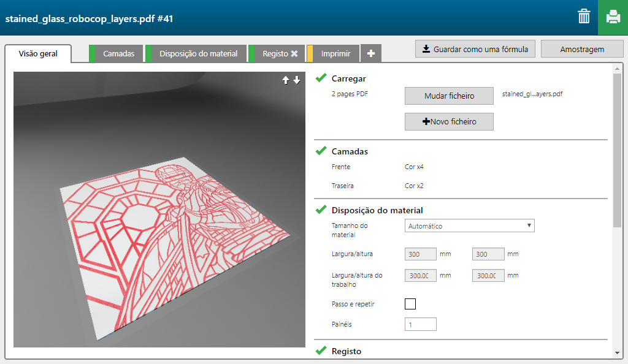Click the Carregar section heading
This screenshot has height=364, width=628.
pyautogui.click(x=349, y=79)
